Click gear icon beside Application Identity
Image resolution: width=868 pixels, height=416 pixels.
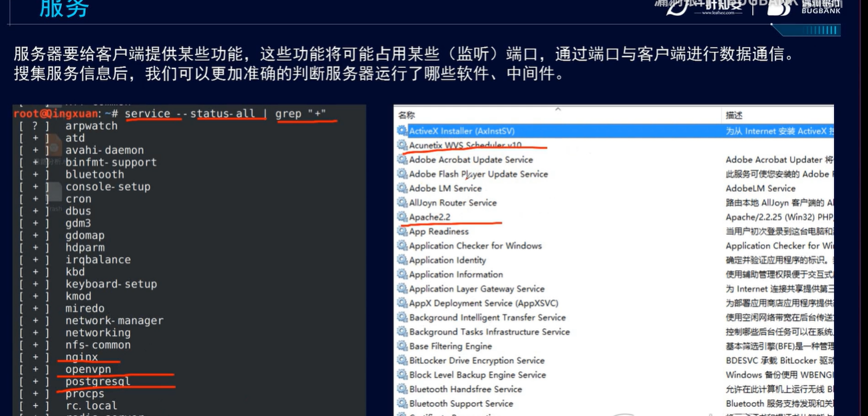[x=402, y=260]
